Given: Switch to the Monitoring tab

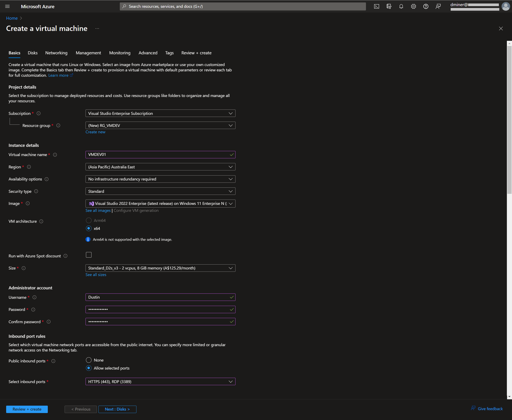Looking at the screenshot, I should [120, 53].
